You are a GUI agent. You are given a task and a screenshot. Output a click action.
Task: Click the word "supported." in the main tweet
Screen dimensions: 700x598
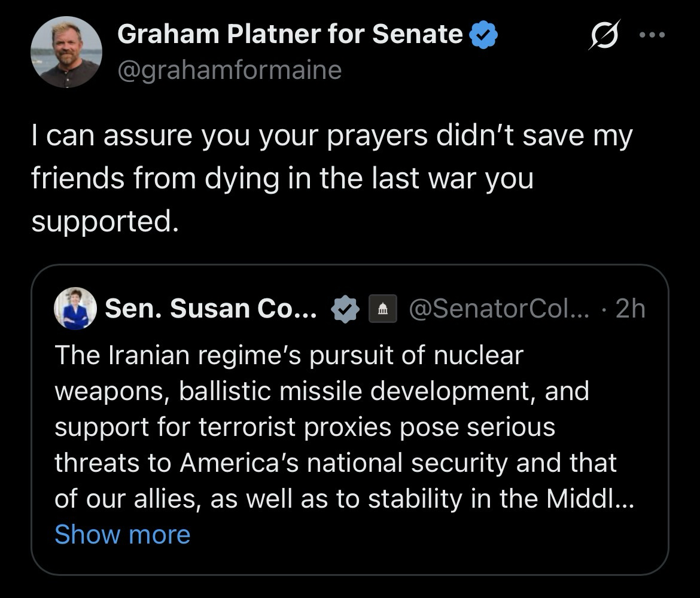coord(105,221)
